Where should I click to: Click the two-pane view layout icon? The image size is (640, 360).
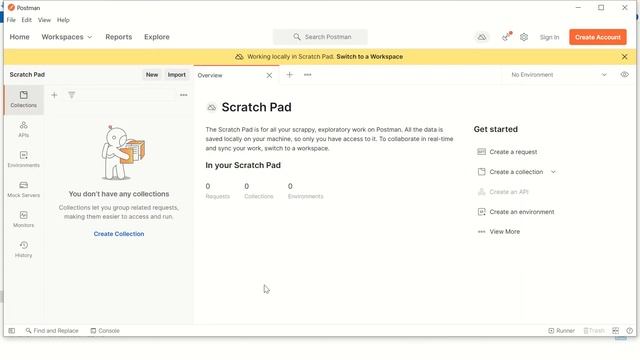pos(616,331)
